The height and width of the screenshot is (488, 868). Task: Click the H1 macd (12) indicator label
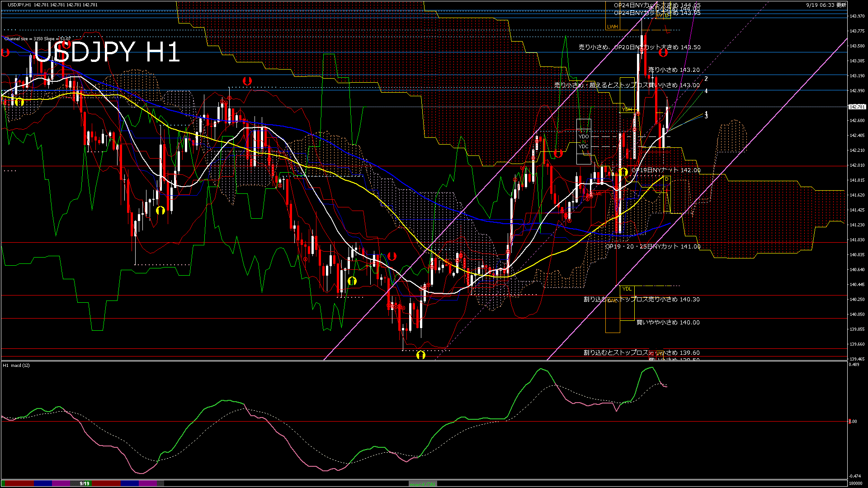(16, 365)
